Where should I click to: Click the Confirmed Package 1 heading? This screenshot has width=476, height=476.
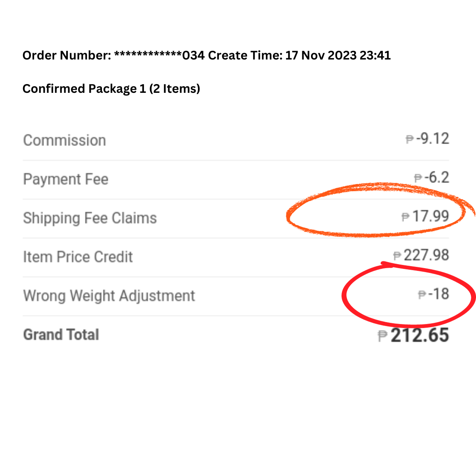(x=111, y=88)
